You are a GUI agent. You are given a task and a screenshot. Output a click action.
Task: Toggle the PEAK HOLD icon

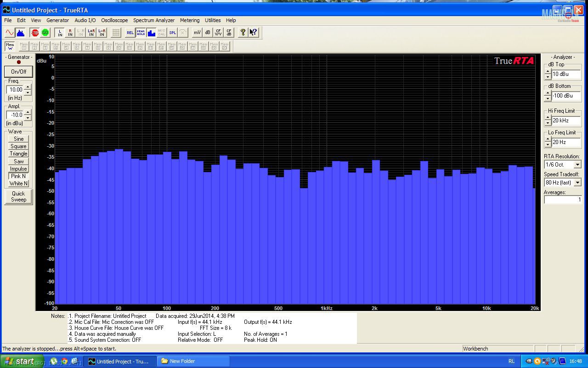[x=141, y=32]
